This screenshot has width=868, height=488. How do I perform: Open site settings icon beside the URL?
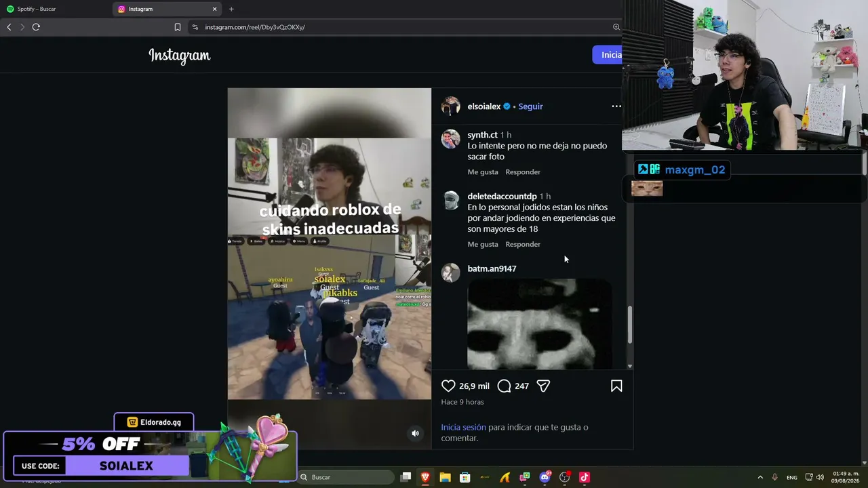(195, 27)
